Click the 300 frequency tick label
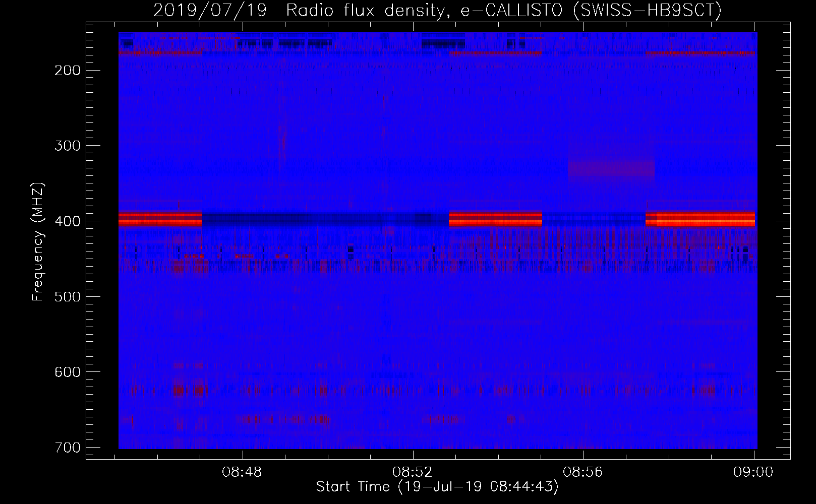This screenshot has height=504, width=816. 67,146
